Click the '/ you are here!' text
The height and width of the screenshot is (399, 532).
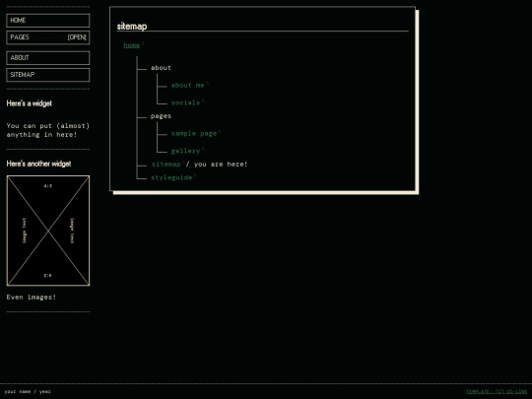[x=217, y=165]
